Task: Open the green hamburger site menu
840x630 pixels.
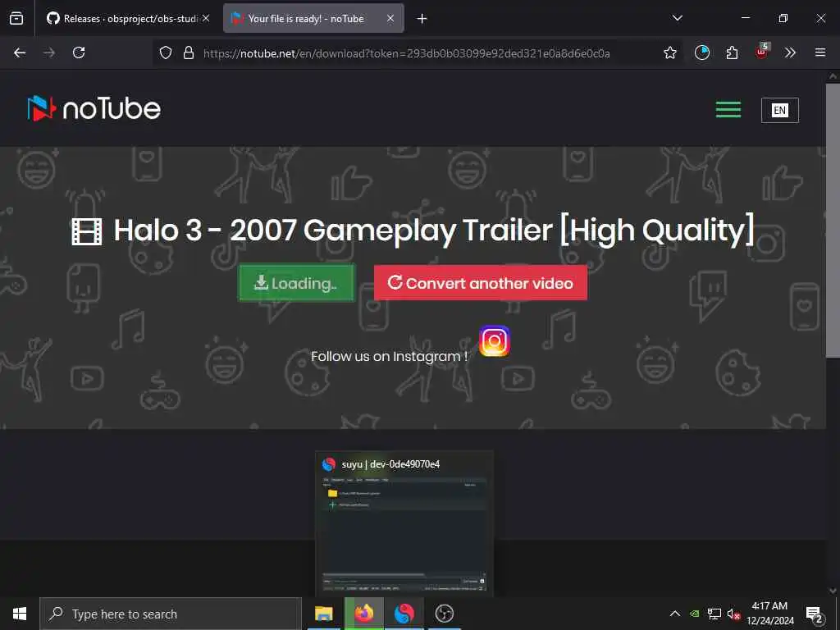Action: pyautogui.click(x=728, y=109)
